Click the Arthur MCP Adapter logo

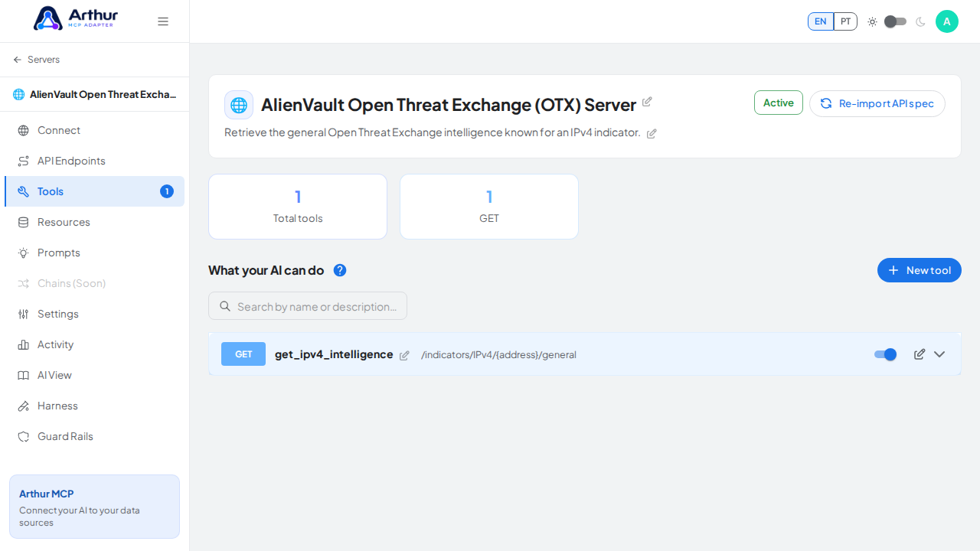click(x=76, y=18)
